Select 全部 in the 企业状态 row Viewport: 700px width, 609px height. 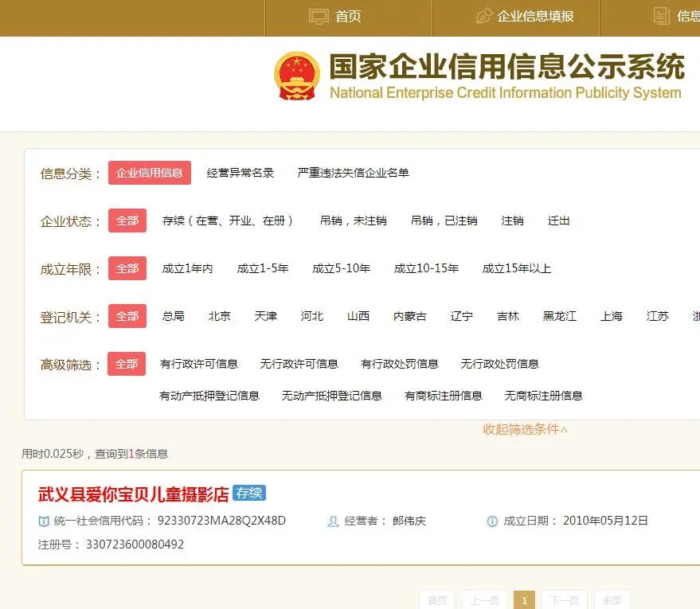click(127, 221)
